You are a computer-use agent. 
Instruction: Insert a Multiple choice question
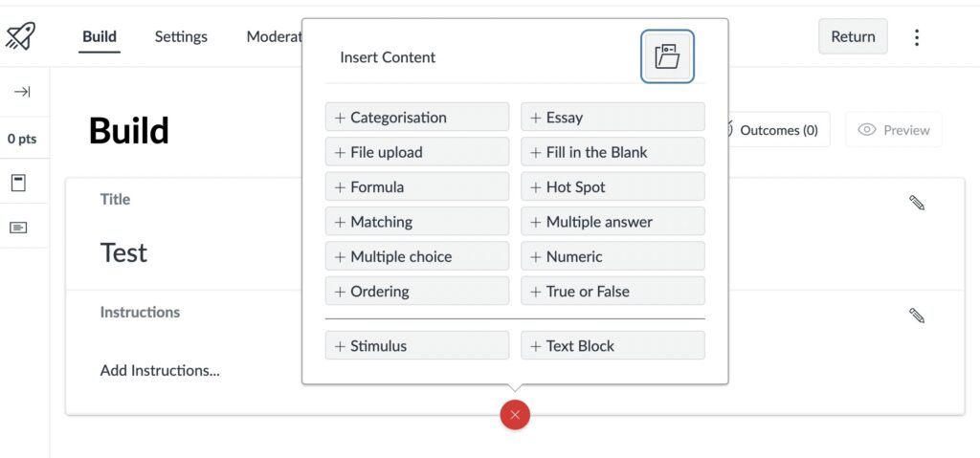pos(417,256)
